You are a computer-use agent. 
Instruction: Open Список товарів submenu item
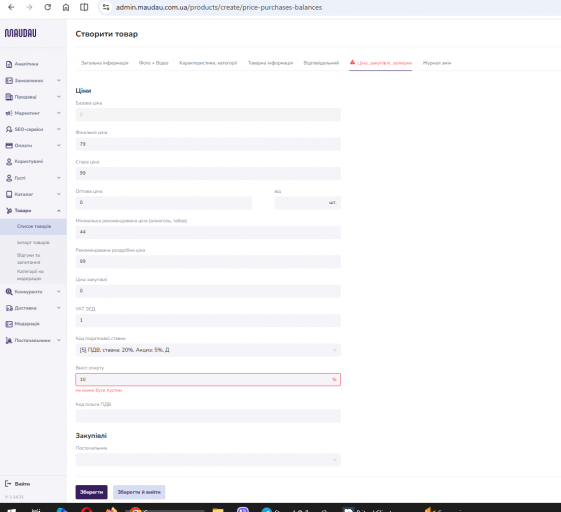[x=34, y=226]
